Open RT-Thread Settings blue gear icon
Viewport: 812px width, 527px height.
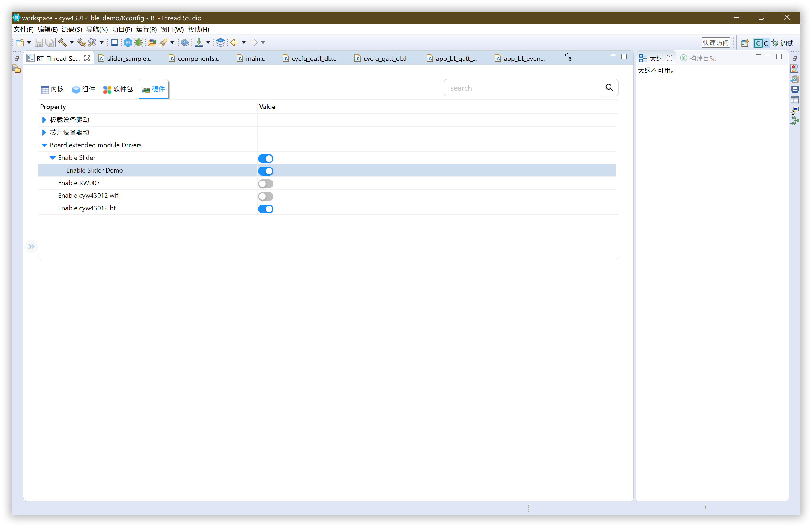pyautogui.click(x=128, y=43)
